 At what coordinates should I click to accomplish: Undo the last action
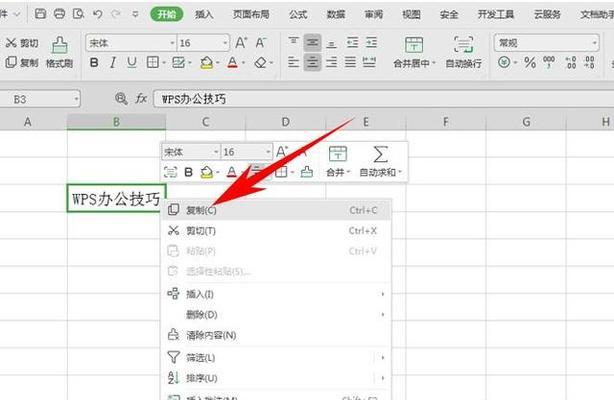(98, 14)
